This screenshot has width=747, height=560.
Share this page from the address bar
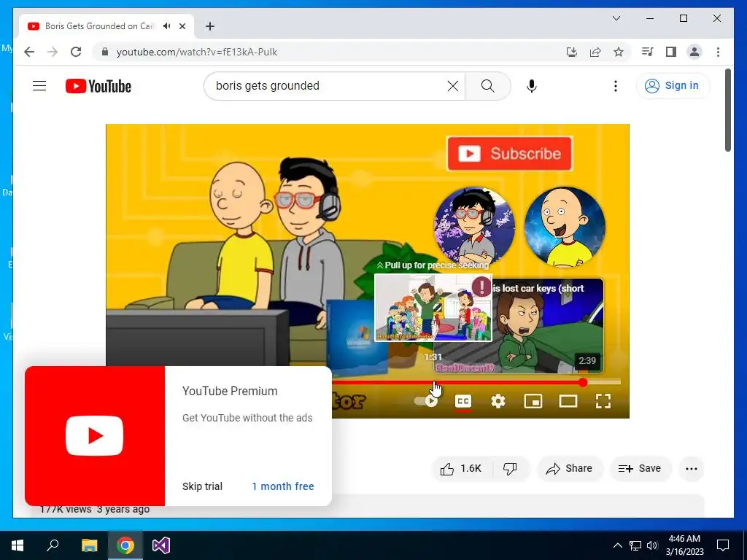[595, 52]
